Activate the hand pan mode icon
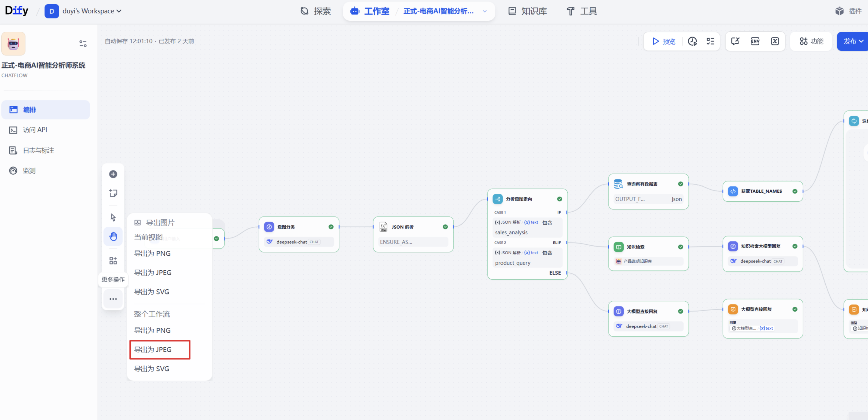 click(x=113, y=237)
